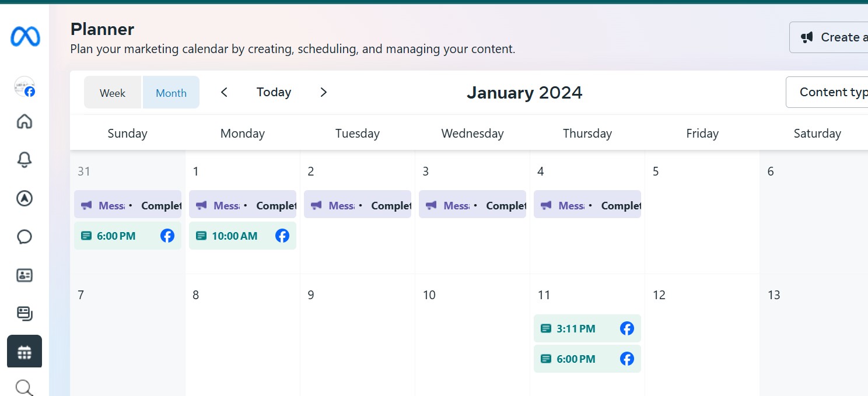Open the completed Message ad on January 3
The height and width of the screenshot is (396, 868).
[x=473, y=205]
